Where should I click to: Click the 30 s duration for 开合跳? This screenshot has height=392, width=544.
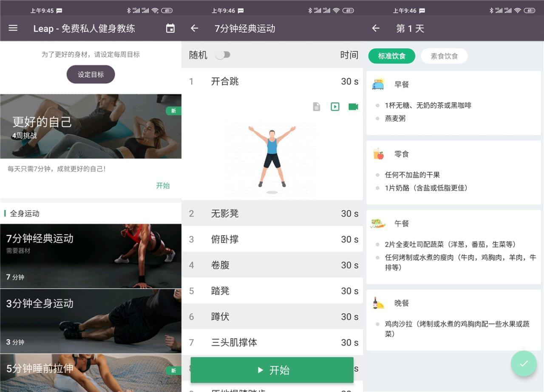(349, 81)
